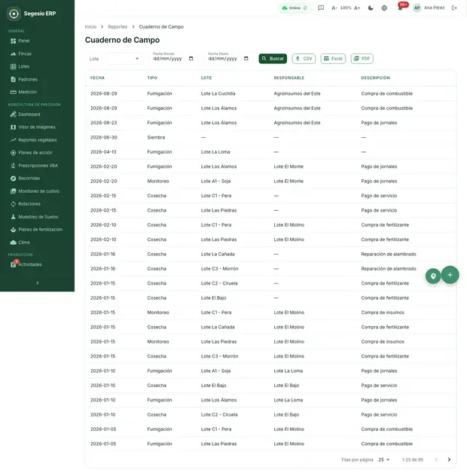Open notifications bell with 99+ badge
Screen dimensions: 467x476
(x=401, y=8)
